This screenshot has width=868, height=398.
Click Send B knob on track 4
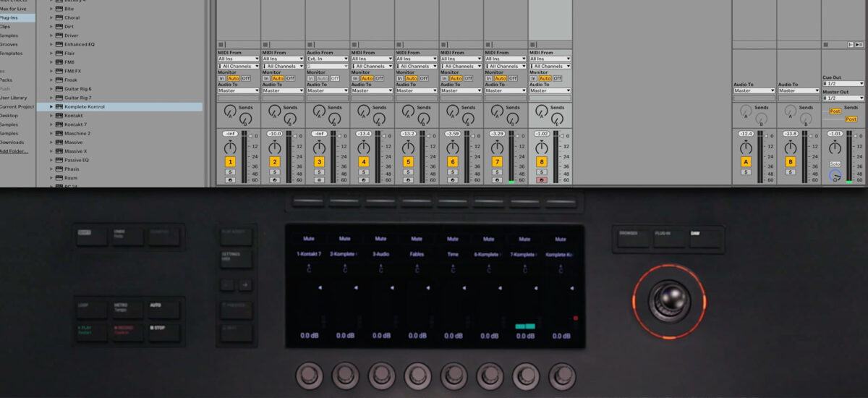point(380,117)
